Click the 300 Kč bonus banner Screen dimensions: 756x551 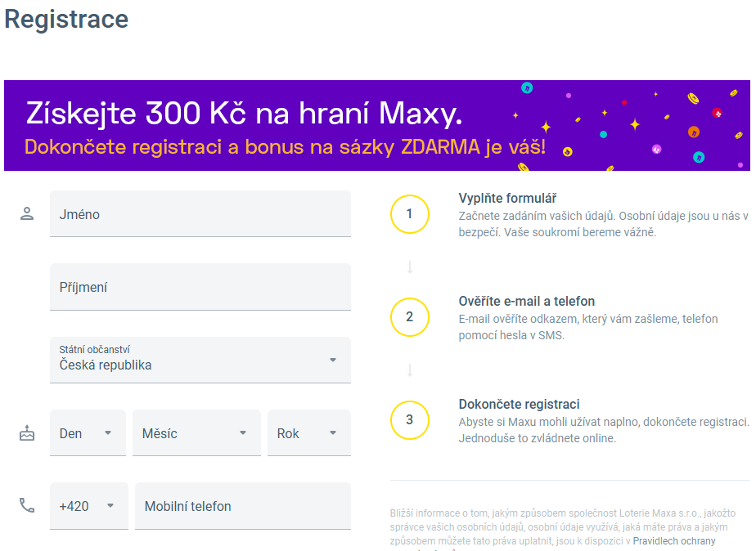pos(377,125)
